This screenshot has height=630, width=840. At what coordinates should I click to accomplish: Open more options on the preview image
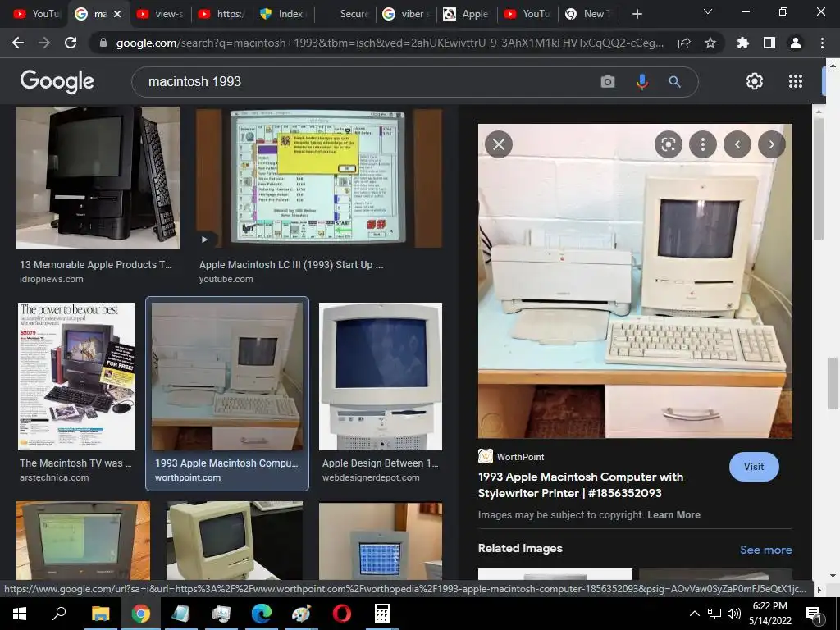pyautogui.click(x=702, y=144)
